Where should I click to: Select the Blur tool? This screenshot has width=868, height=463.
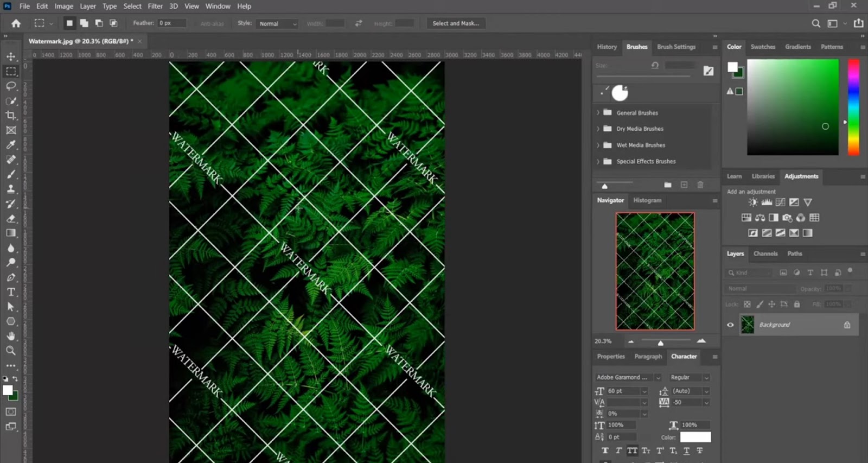point(11,248)
